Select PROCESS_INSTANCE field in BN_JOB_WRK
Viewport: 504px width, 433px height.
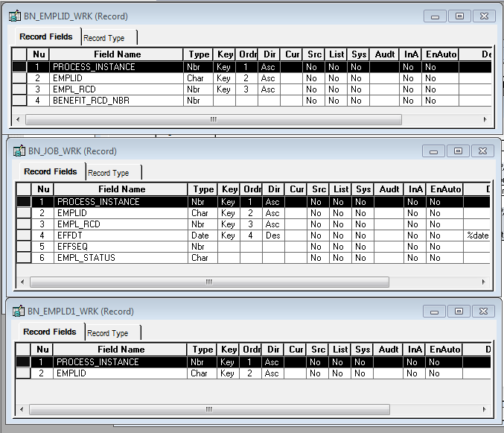coord(121,202)
